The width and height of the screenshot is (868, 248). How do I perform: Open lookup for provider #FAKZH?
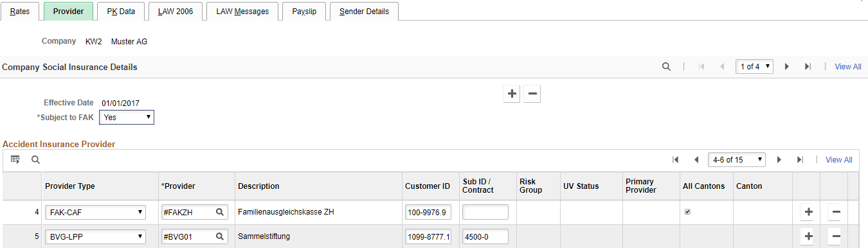(x=219, y=212)
